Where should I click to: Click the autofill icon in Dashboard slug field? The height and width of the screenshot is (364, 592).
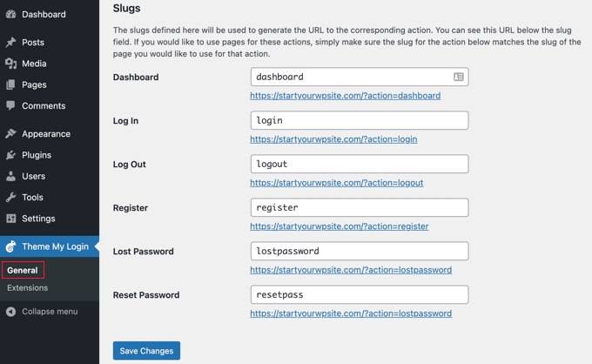click(x=458, y=77)
